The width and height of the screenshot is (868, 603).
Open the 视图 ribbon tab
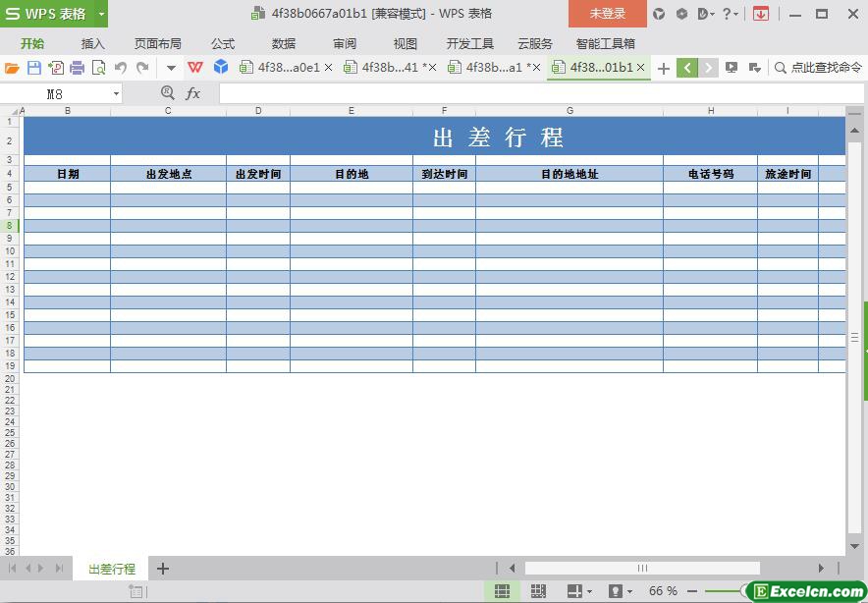point(406,43)
